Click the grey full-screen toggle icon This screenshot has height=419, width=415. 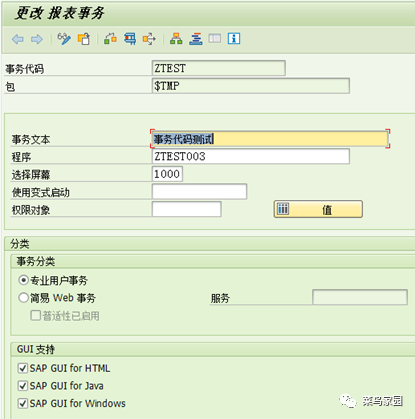[215, 38]
